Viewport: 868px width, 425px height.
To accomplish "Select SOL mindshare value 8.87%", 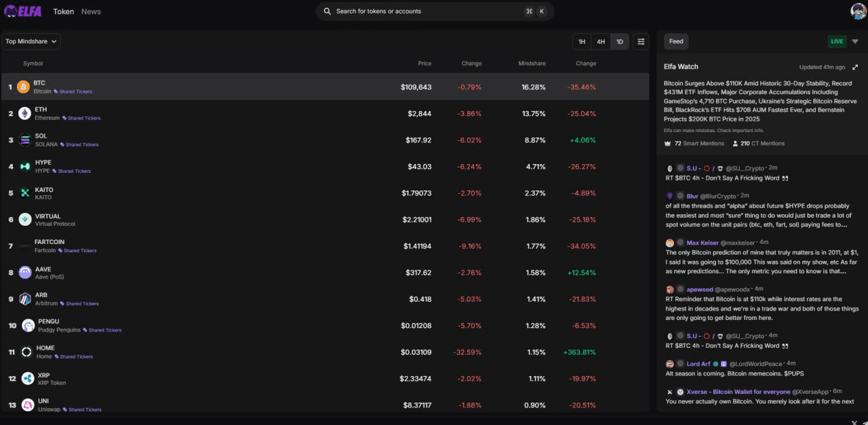I will (x=534, y=140).
